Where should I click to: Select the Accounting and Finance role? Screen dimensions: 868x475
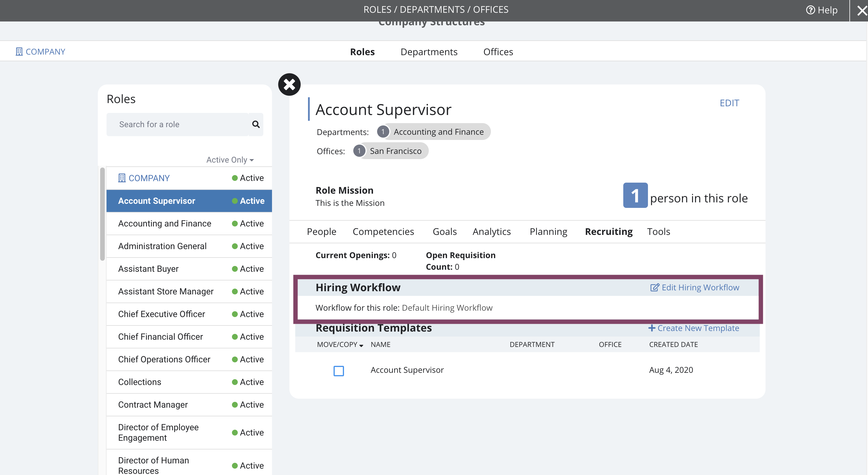[x=189, y=224]
